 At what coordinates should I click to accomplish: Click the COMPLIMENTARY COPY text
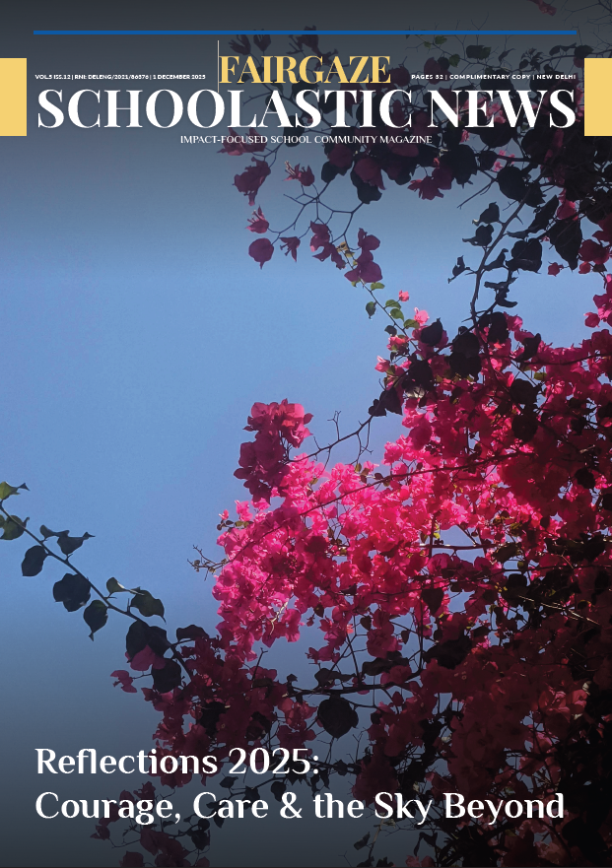click(490, 76)
